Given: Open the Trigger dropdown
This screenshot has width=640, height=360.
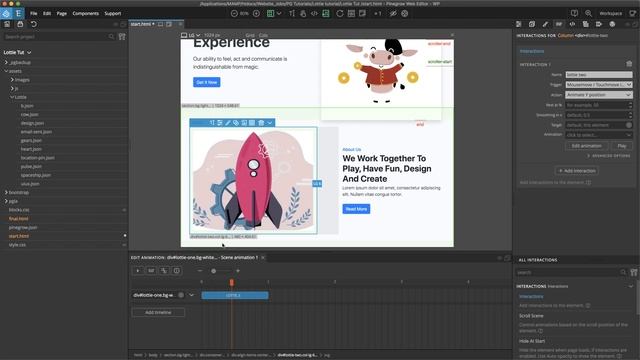Looking at the screenshot, I should [599, 84].
